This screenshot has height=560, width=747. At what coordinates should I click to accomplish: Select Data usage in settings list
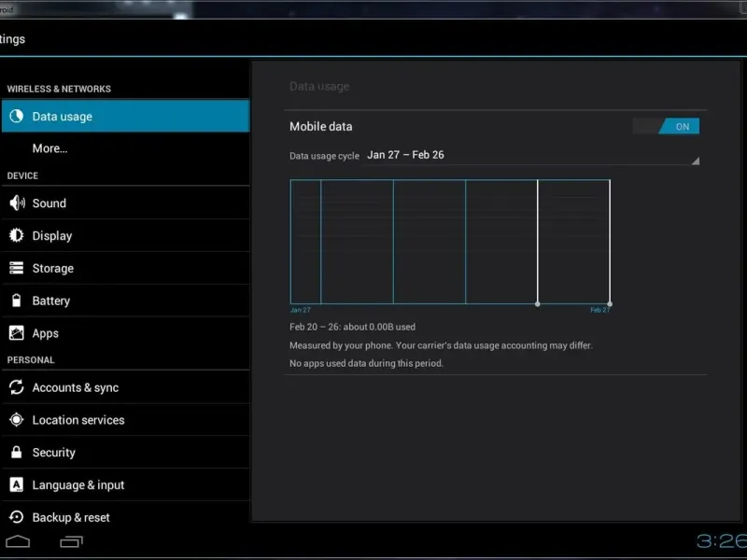(125, 116)
